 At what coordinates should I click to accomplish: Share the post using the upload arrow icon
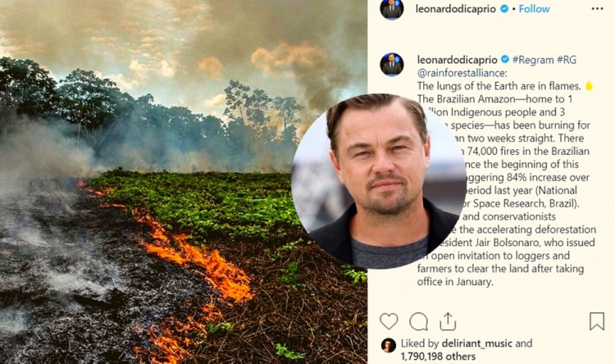pos(448,321)
